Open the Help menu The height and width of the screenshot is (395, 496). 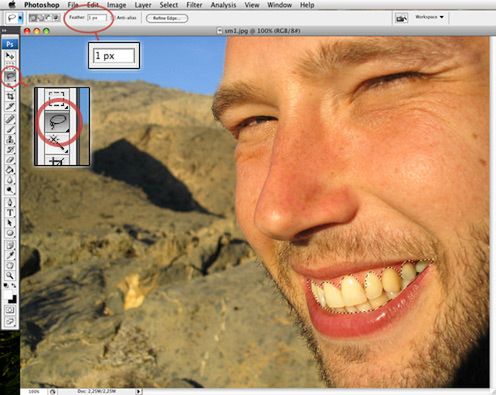(307, 5)
